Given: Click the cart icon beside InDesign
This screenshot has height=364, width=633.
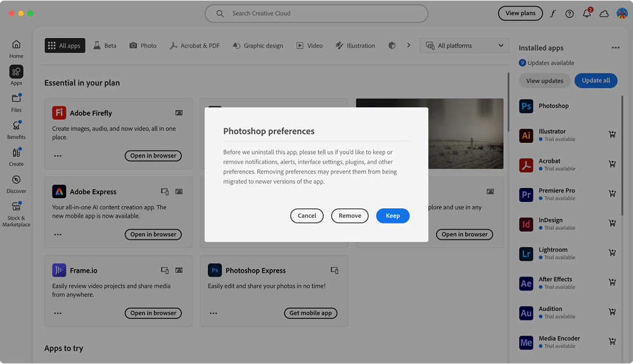Looking at the screenshot, I should tap(612, 223).
